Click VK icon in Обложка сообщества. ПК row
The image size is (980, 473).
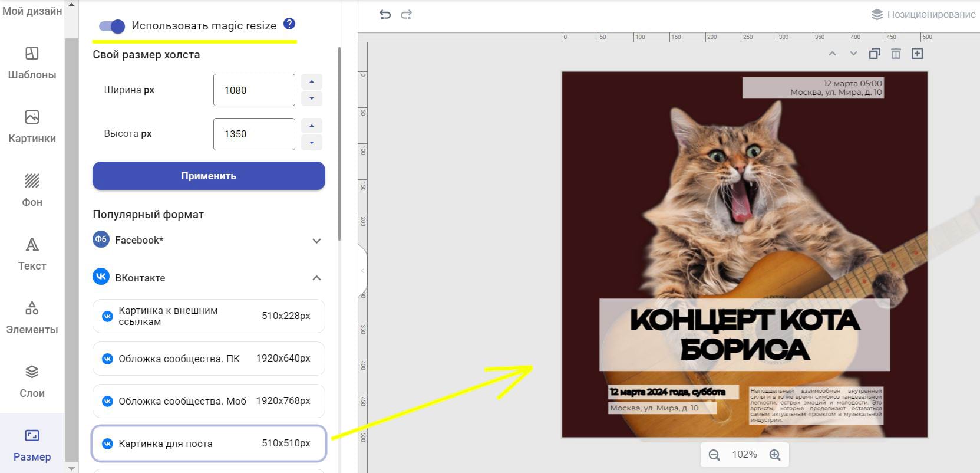tap(107, 359)
